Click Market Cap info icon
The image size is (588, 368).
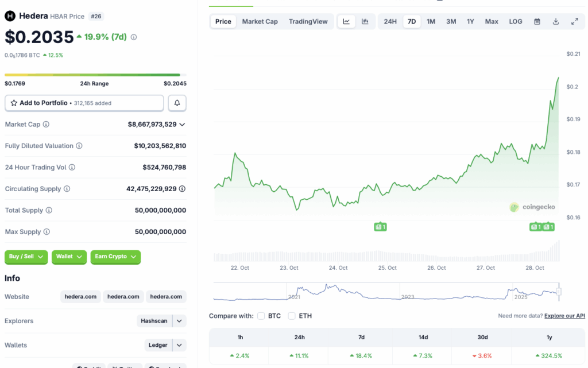point(46,124)
